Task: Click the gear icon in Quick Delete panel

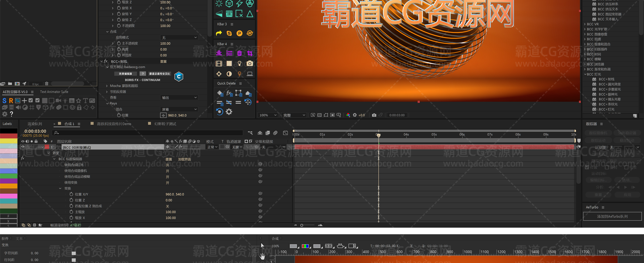Action: tap(229, 112)
